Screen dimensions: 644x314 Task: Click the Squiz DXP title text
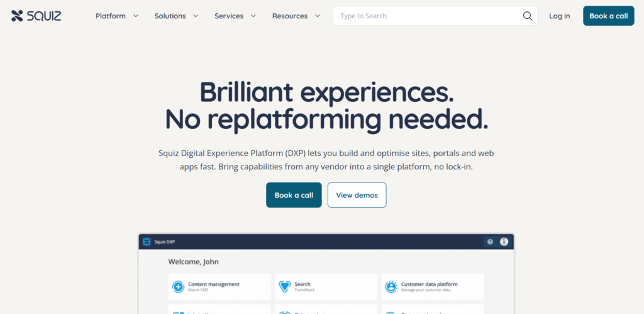coord(165,242)
